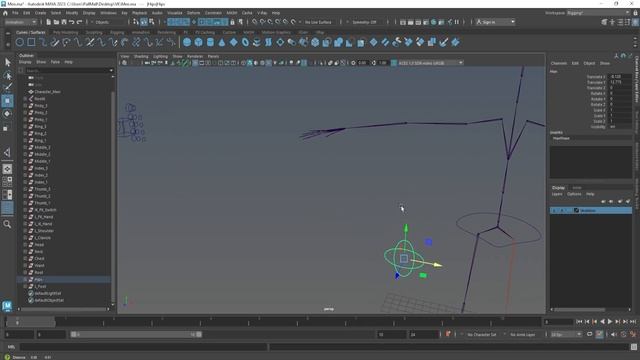Switch to the Rotate tool

click(x=7, y=113)
